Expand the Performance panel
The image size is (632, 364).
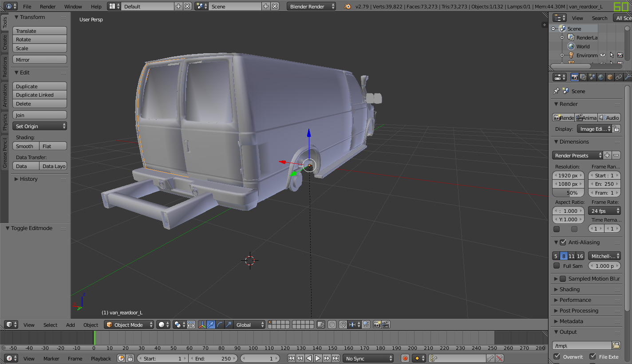coord(575,300)
